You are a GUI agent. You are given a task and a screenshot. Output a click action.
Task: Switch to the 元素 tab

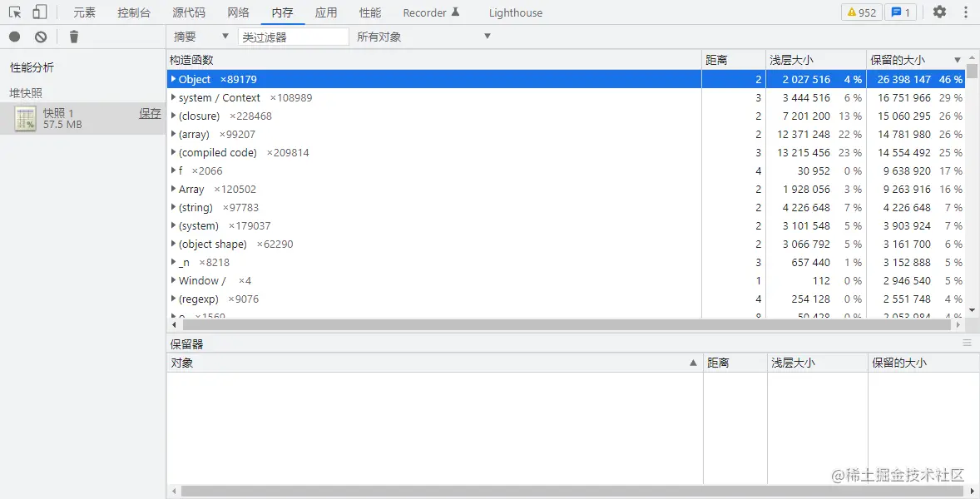tap(84, 12)
